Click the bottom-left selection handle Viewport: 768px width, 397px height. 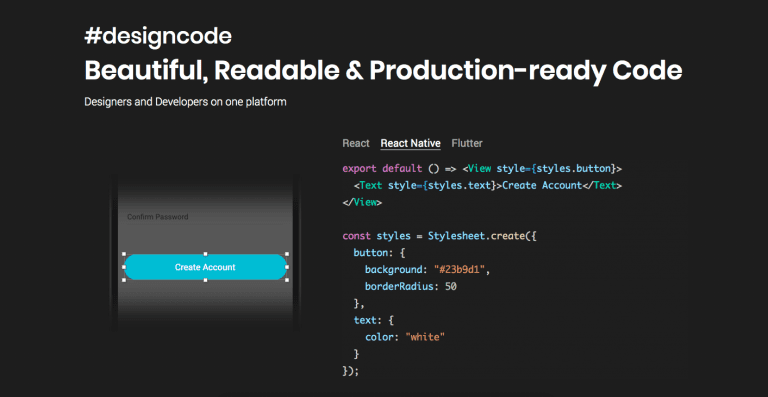[x=124, y=280]
